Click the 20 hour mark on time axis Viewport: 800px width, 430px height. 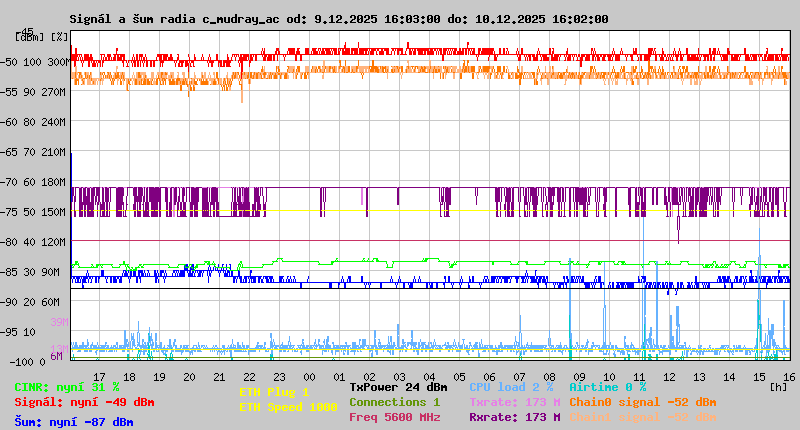(189, 377)
